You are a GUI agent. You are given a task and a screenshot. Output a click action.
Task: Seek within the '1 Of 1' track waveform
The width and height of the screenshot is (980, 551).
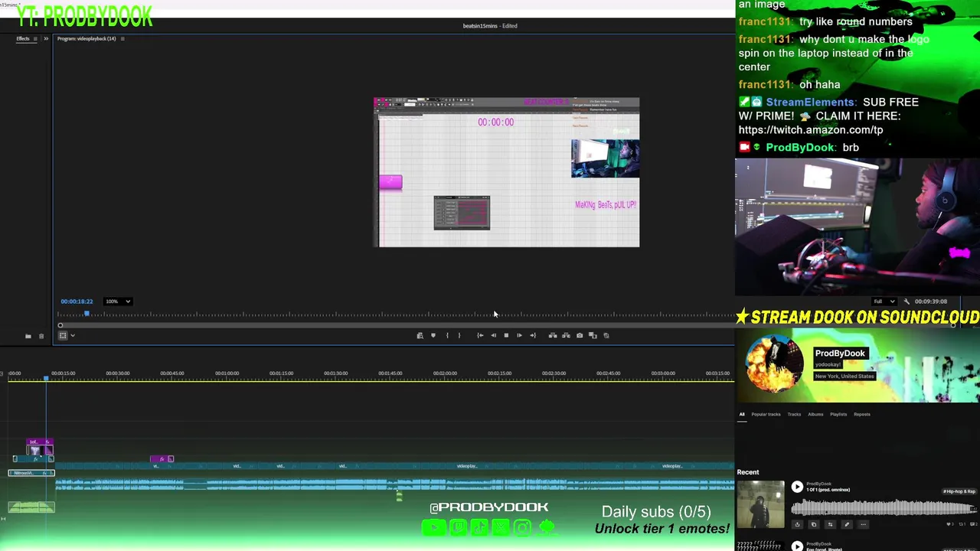click(884, 507)
